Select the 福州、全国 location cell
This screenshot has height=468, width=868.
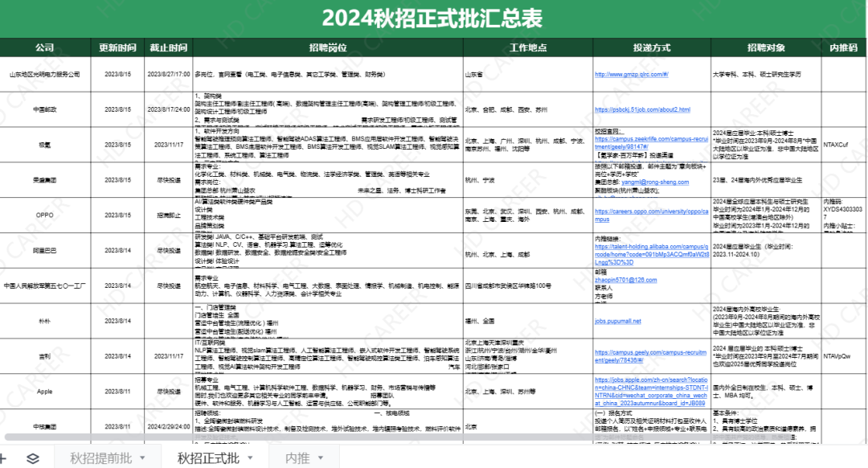point(528,321)
